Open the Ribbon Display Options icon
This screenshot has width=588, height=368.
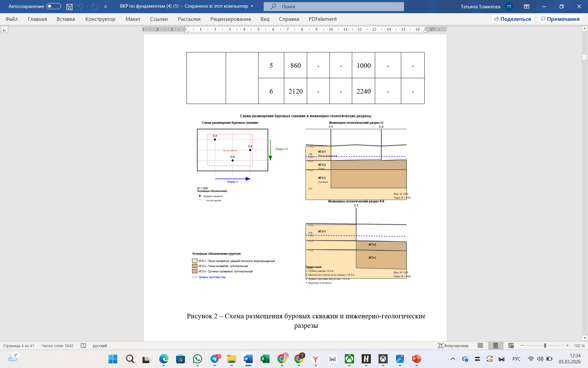[x=527, y=6]
